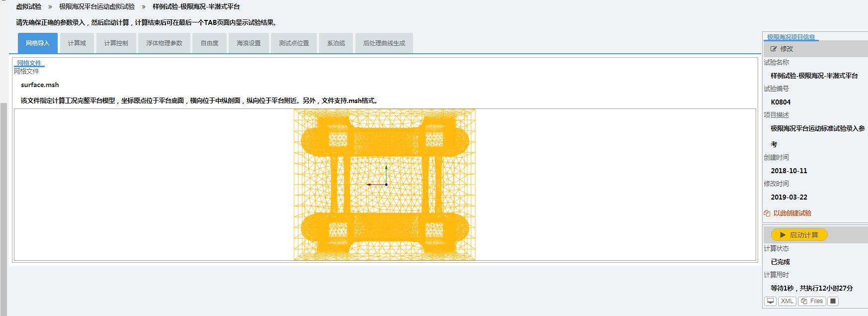Screen dimensions: 868x316
Task: Open the 海浪设置 tab
Action: tap(249, 43)
